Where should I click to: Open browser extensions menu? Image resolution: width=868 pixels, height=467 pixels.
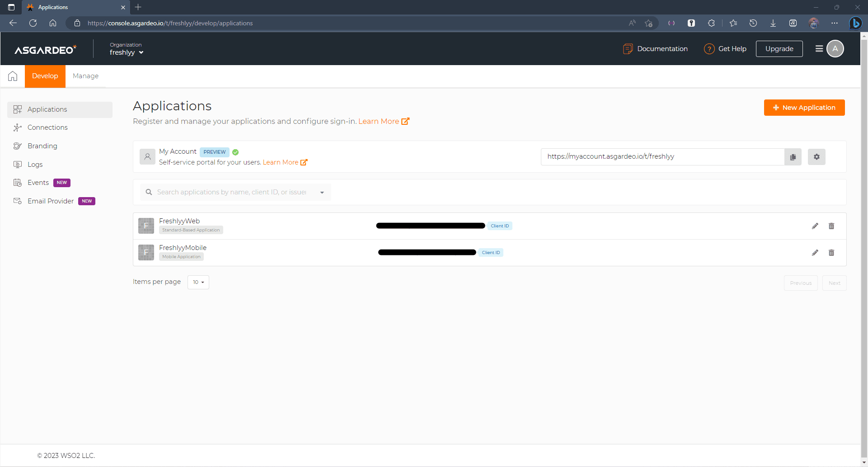coord(711,23)
